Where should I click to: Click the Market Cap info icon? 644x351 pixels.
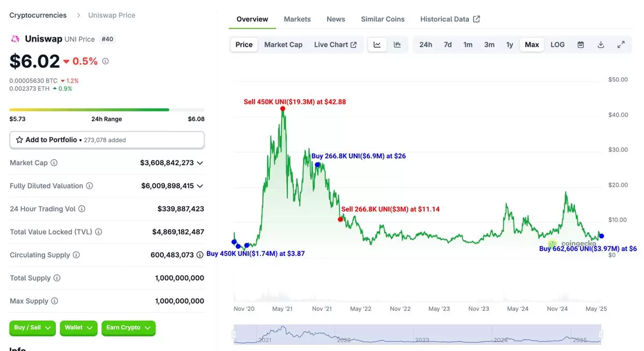tap(54, 163)
